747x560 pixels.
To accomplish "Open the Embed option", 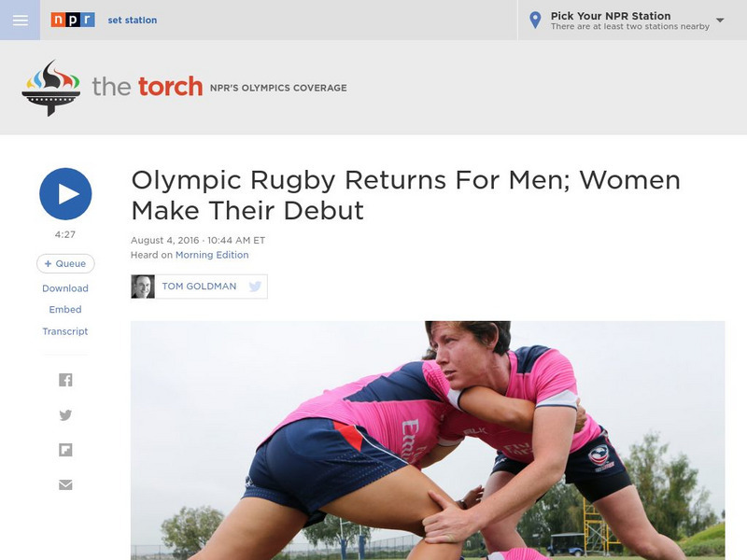I will click(64, 310).
